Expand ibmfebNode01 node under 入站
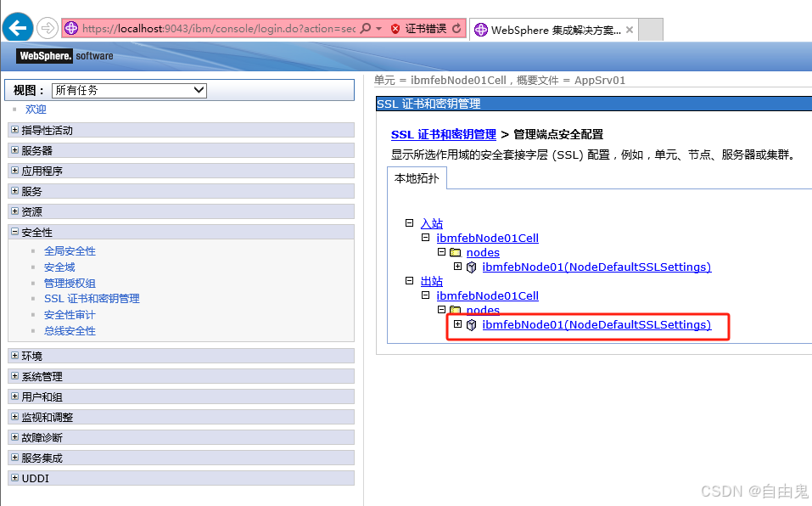 click(457, 267)
